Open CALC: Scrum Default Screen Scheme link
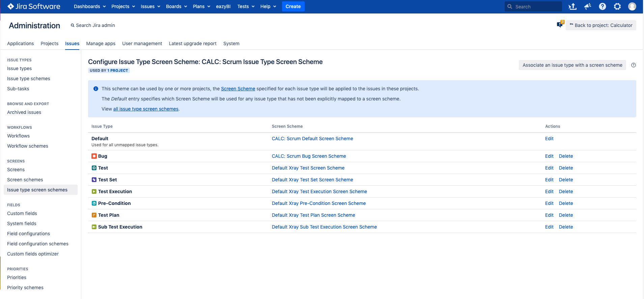 (312, 139)
